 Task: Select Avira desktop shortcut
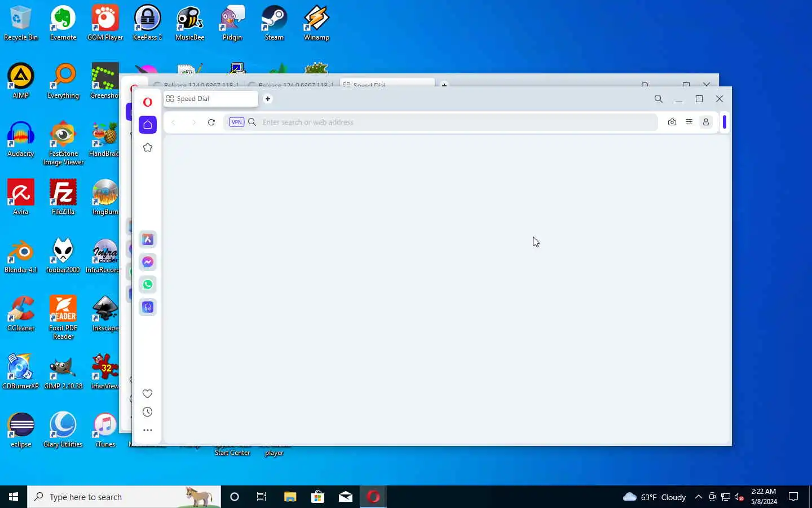click(x=21, y=198)
